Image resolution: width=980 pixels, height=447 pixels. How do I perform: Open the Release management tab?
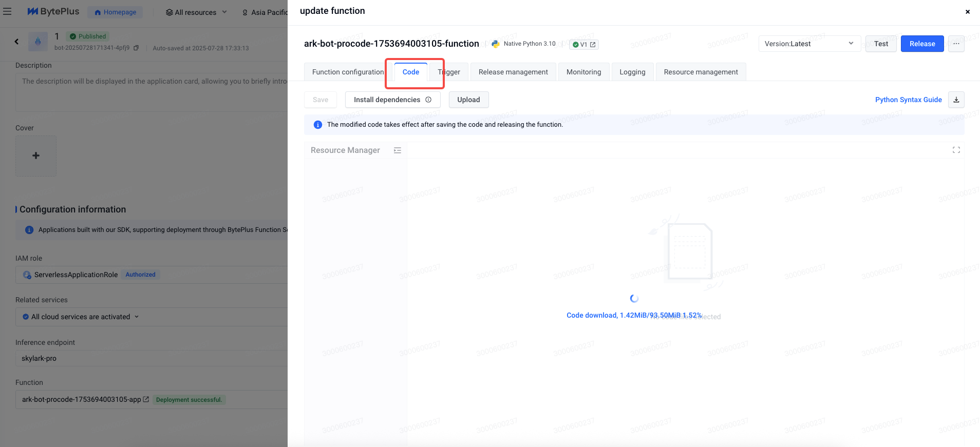coord(513,72)
